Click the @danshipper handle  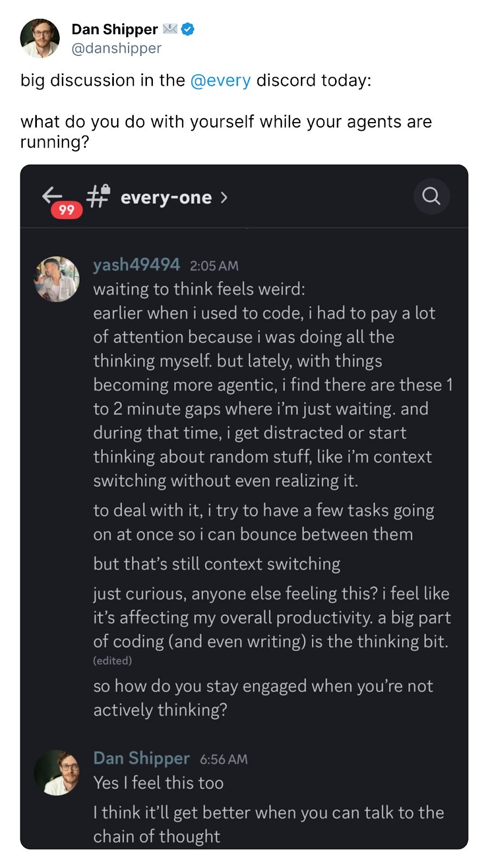[117, 48]
